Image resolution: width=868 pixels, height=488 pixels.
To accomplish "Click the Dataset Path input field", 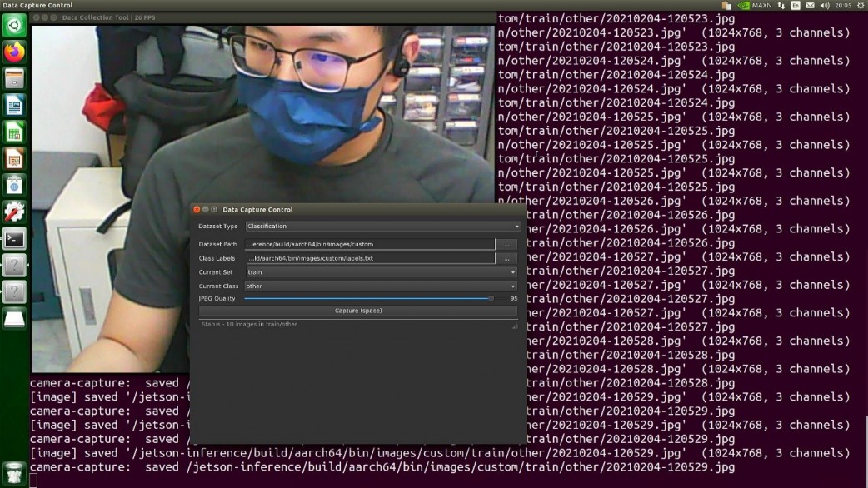I will click(370, 244).
